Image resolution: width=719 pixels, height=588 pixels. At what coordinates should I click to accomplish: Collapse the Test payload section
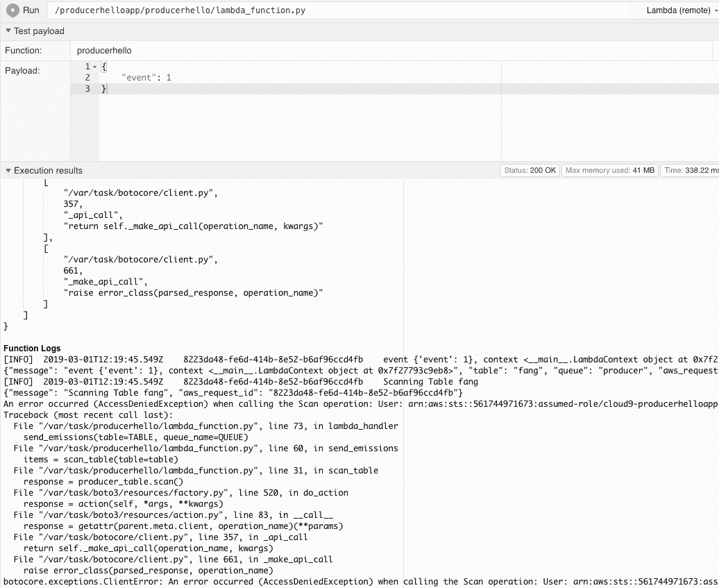tap(8, 31)
